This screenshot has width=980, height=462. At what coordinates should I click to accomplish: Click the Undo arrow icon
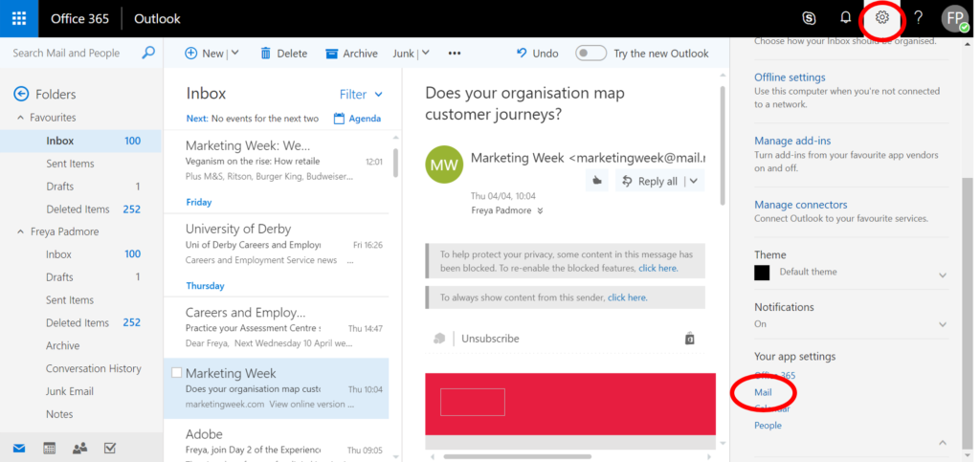[x=522, y=53]
